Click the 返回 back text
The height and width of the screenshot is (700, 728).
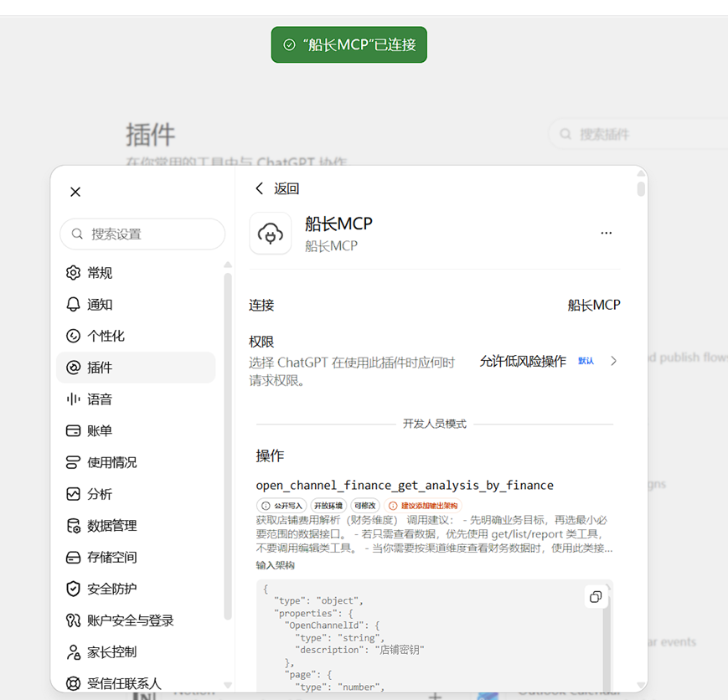pyautogui.click(x=287, y=188)
